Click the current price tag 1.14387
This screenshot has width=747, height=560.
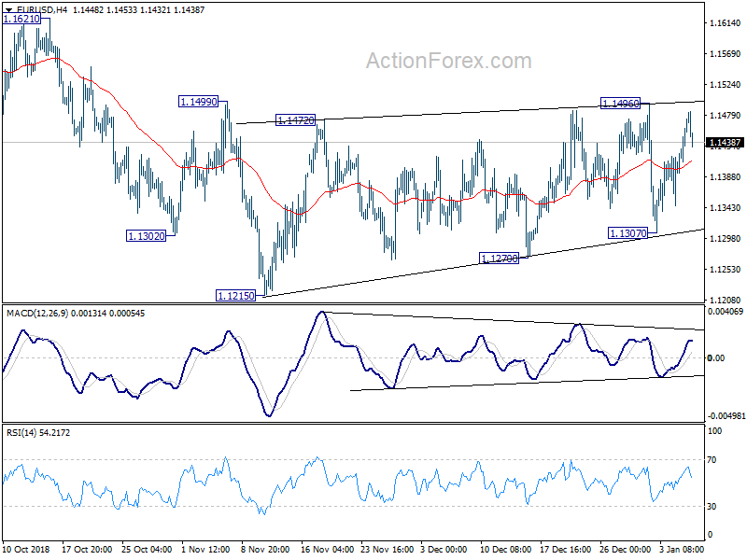(725, 143)
